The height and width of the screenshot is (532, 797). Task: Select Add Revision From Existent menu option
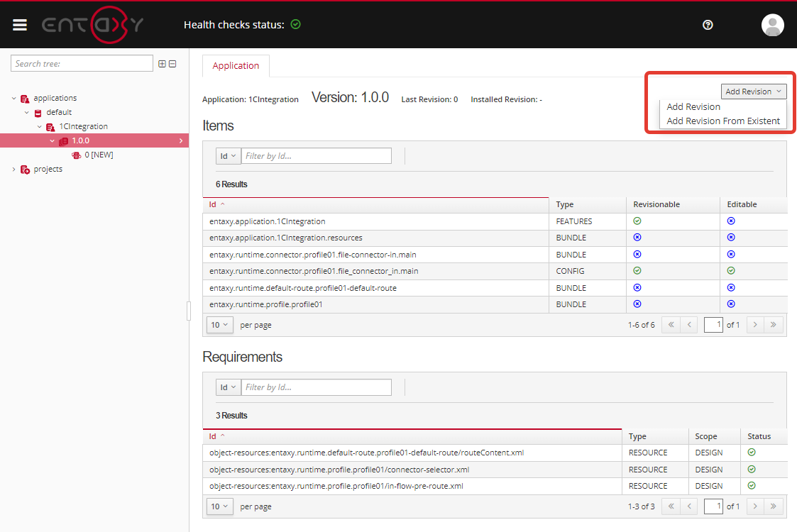point(722,121)
